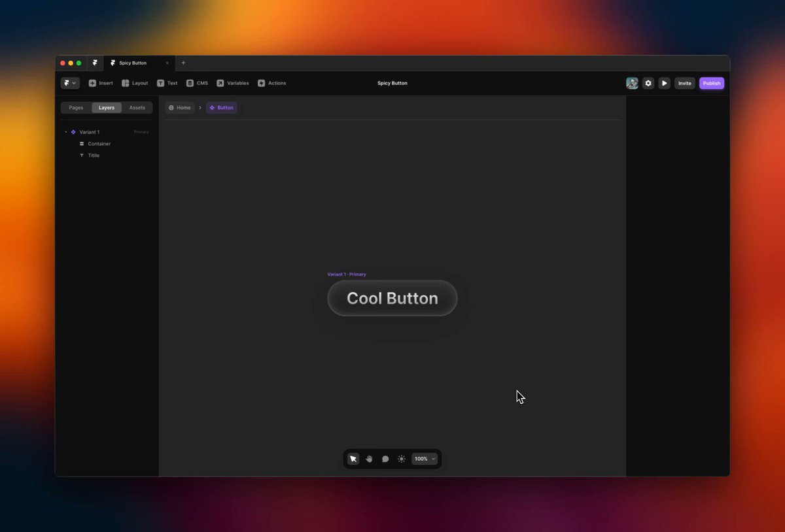Click the Primary label beside Variant 1
The height and width of the screenshot is (532, 785).
tap(141, 132)
